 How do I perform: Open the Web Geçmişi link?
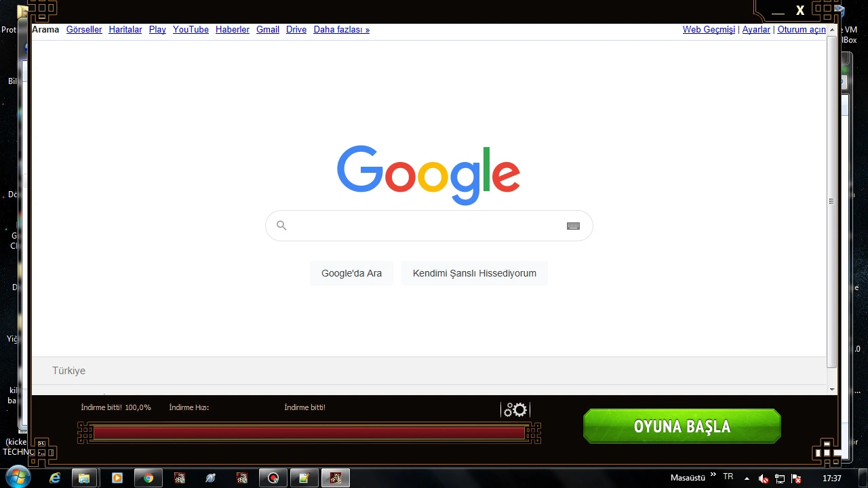pyautogui.click(x=709, y=30)
